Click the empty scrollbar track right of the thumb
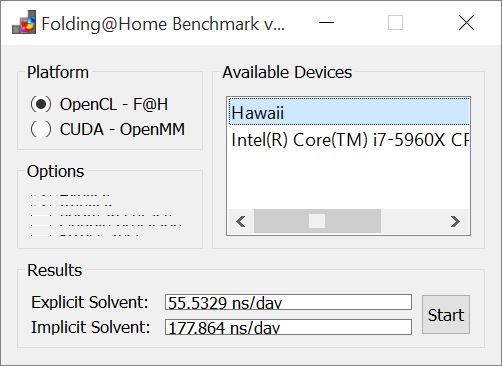This screenshot has height=366, width=502. 412,221
